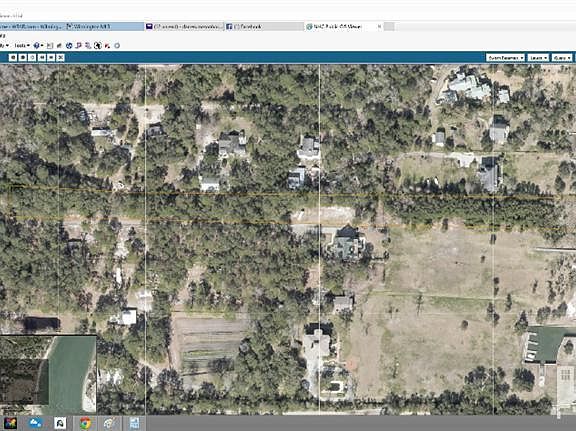576x431 pixels.
Task: Click the sixth map tool button with X symbol
Action: pyautogui.click(x=61, y=57)
